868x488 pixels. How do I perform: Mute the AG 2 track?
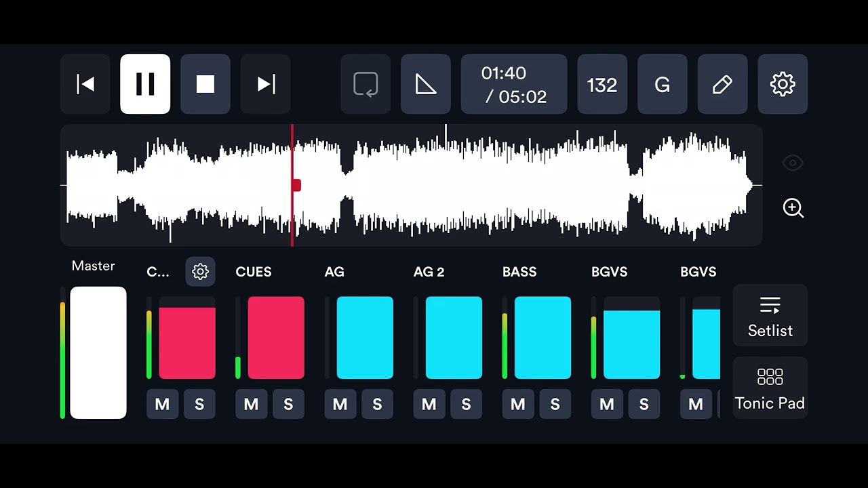point(429,404)
